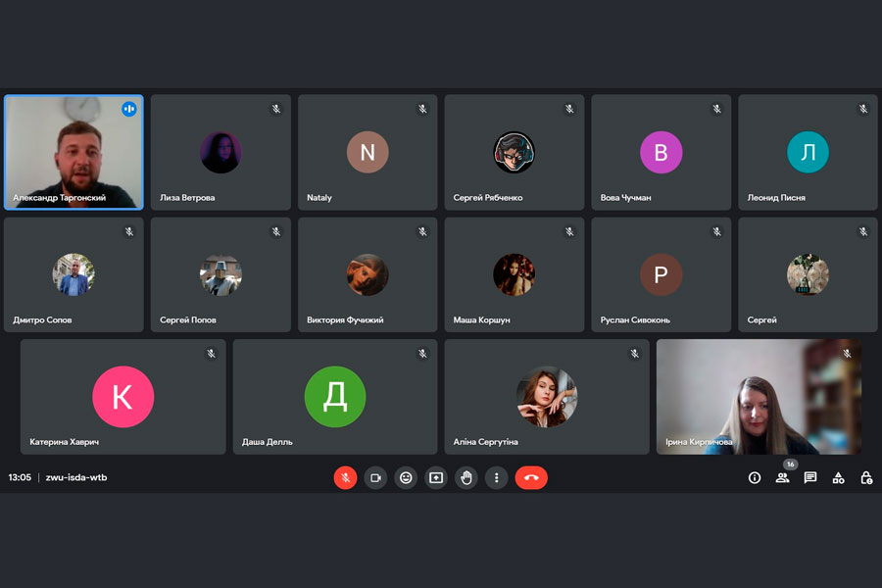
Task: Click speaking indicator on Александр Таргонский tile
Action: [x=128, y=109]
